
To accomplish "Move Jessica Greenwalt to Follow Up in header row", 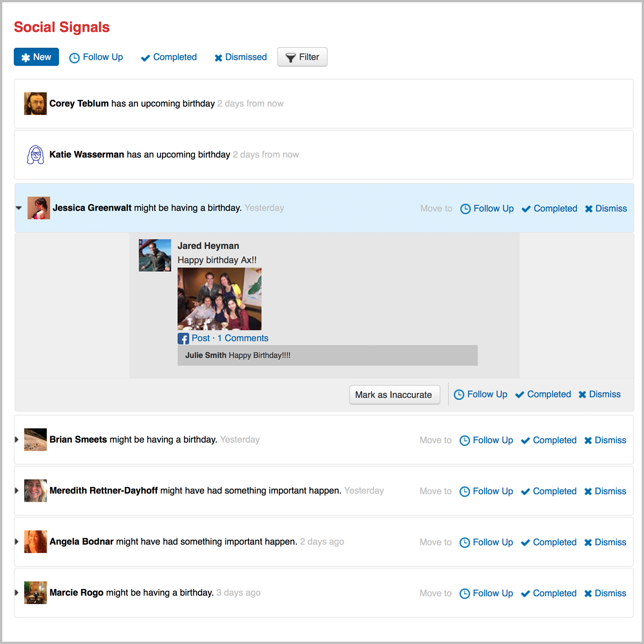I will click(x=487, y=208).
